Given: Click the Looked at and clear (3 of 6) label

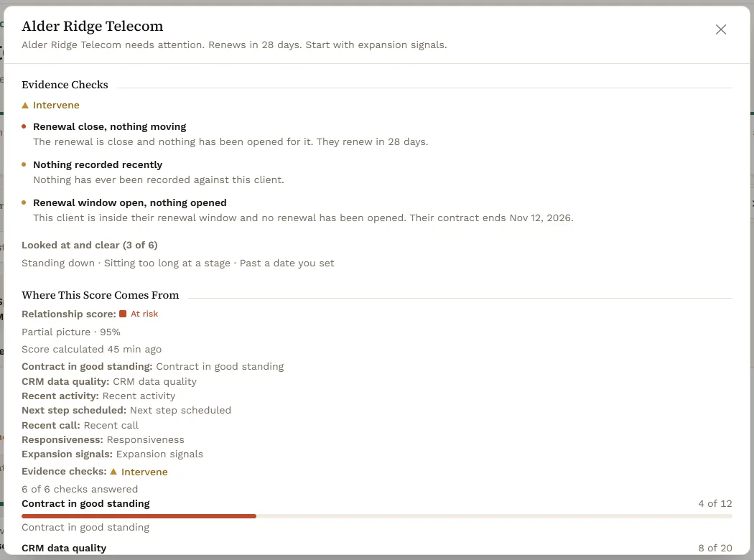Looking at the screenshot, I should coord(90,245).
